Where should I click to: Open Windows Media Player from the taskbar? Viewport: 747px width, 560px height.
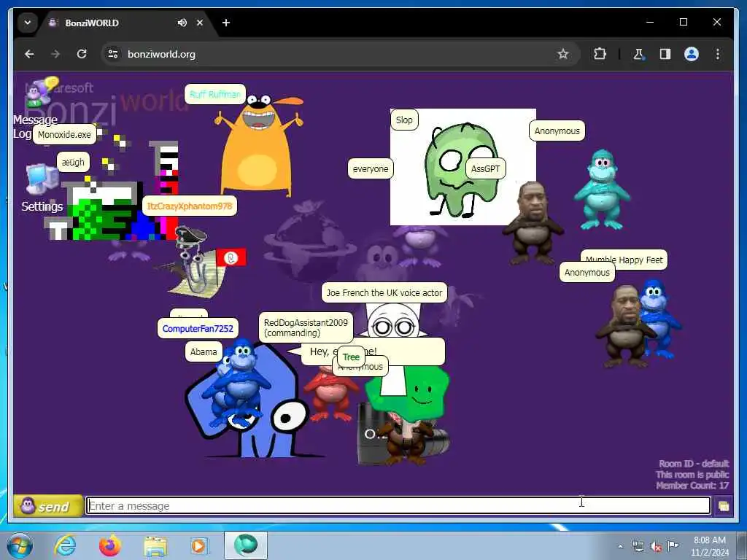(198, 545)
